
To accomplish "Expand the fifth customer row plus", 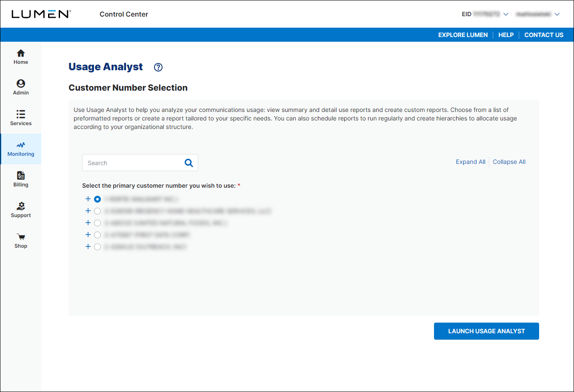I will click(x=88, y=246).
